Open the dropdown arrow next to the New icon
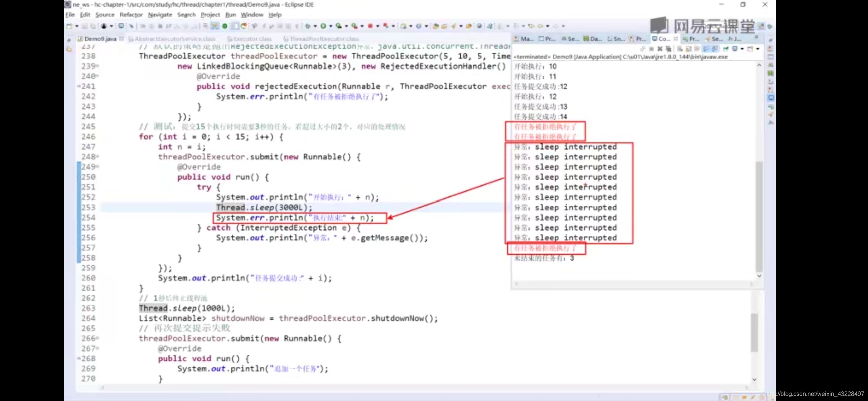The image size is (868, 401). coord(77,26)
